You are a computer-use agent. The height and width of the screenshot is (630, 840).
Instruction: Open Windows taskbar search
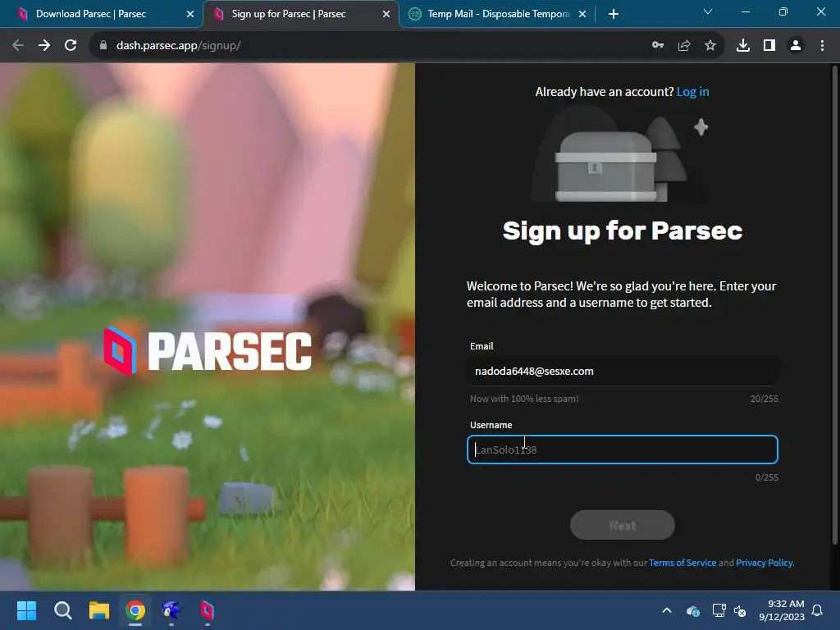click(x=62, y=610)
